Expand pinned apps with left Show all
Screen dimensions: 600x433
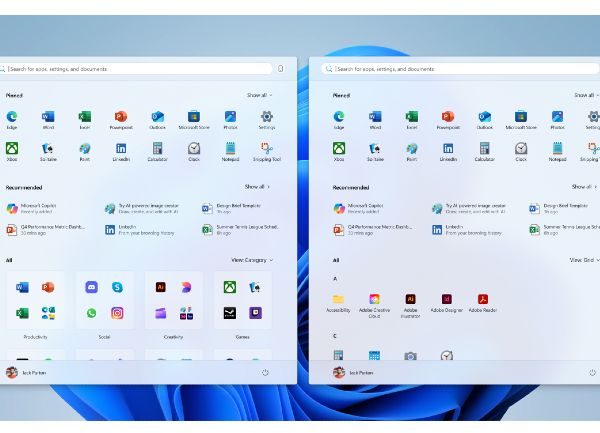(x=258, y=95)
